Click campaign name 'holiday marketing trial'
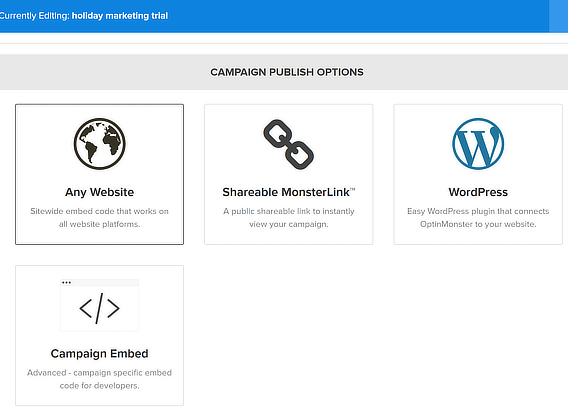 coord(120,16)
